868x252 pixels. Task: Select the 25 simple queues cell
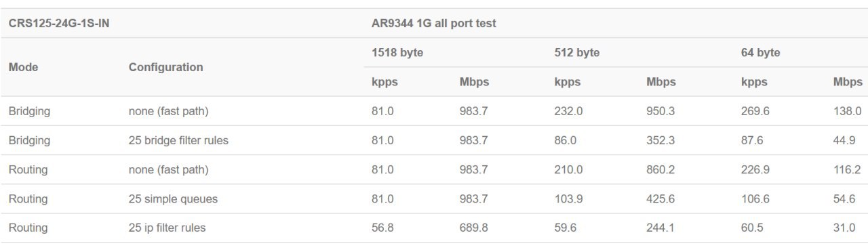[x=173, y=198]
